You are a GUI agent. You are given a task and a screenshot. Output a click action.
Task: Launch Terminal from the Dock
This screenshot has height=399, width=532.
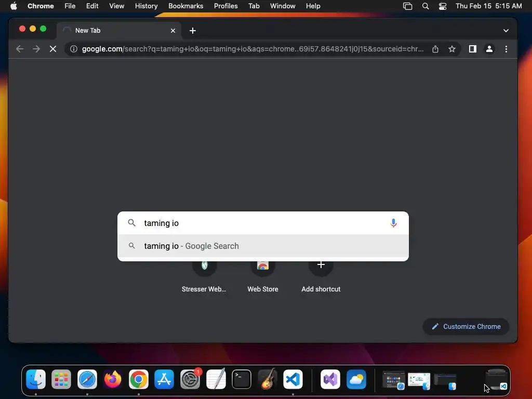[x=242, y=379]
